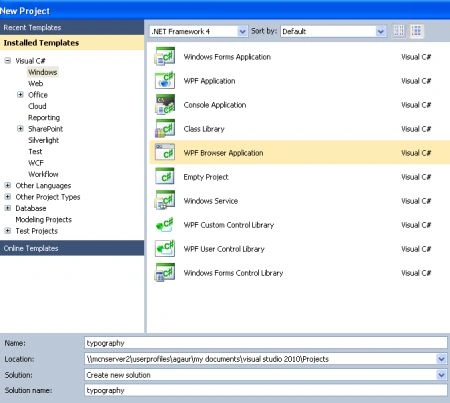Select the Workflow category

point(43,174)
